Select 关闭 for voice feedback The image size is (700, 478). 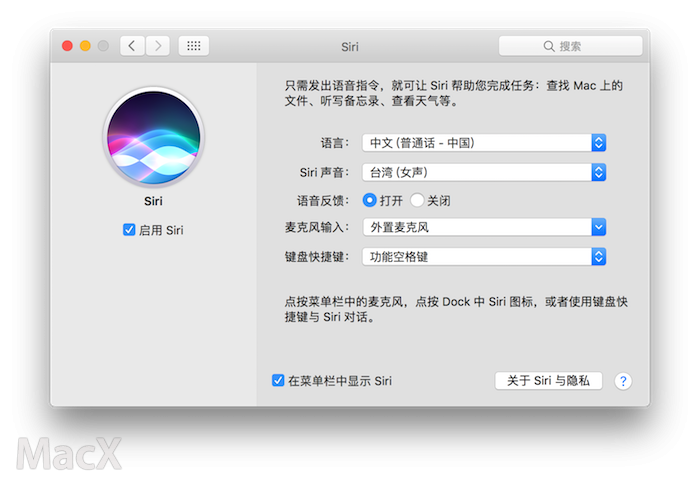pyautogui.click(x=417, y=200)
